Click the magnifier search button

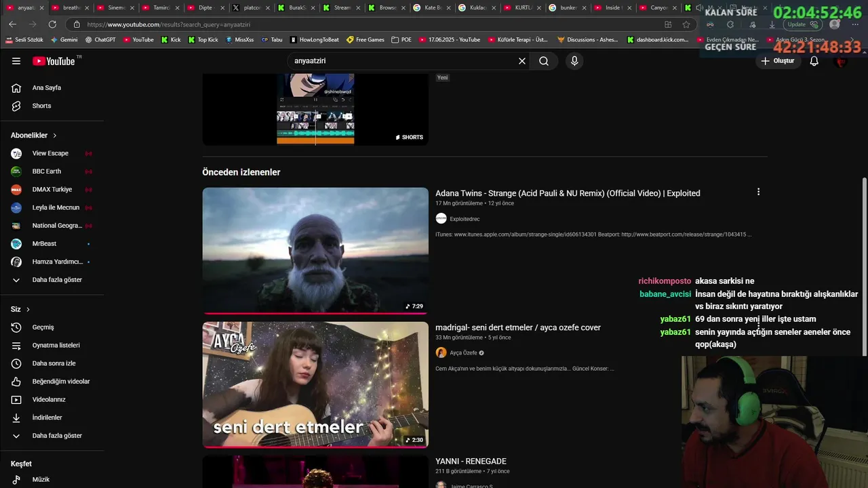click(544, 61)
